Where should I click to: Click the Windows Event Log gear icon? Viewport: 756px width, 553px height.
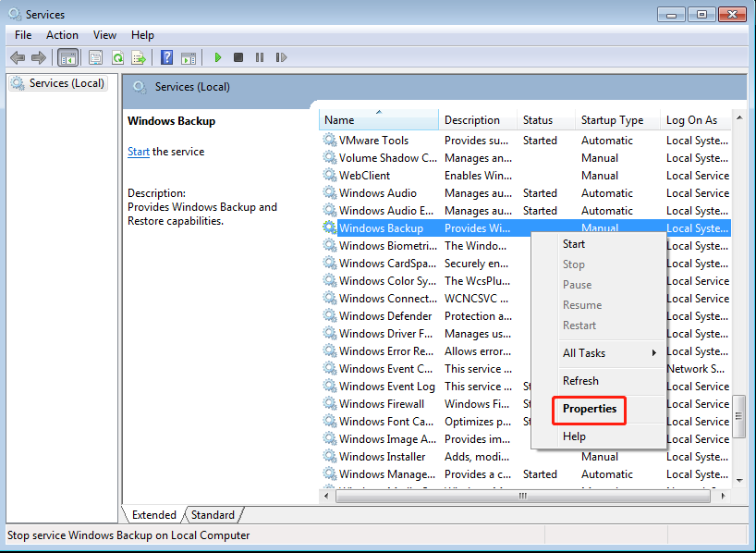[330, 386]
